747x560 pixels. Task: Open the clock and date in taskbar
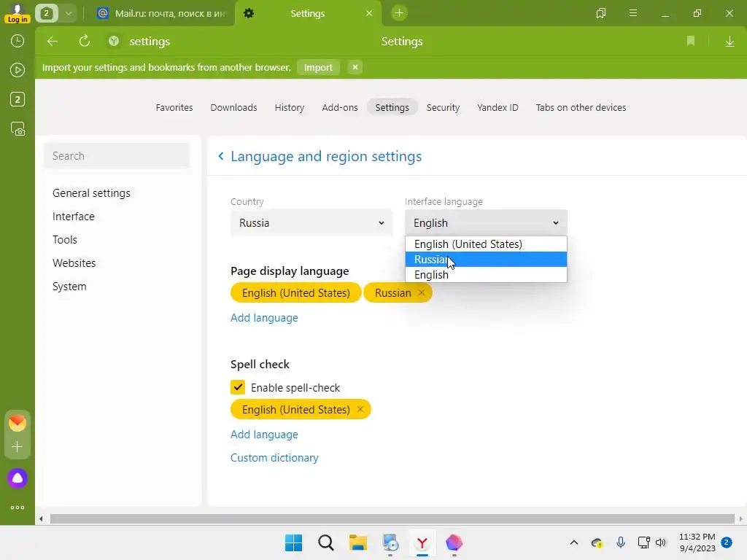[697, 542]
